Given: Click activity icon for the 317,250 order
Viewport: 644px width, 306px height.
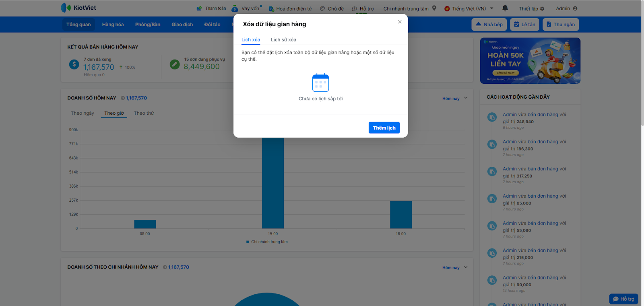Looking at the screenshot, I should click(x=492, y=172).
